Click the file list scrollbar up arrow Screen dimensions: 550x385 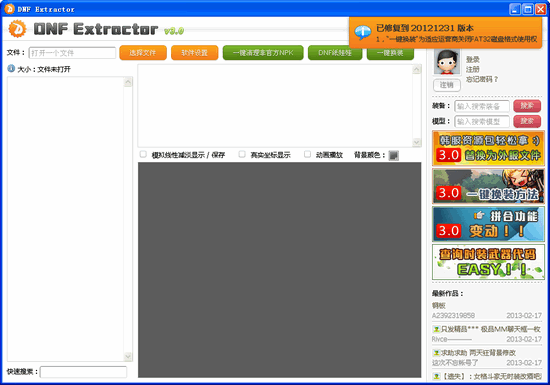128,82
